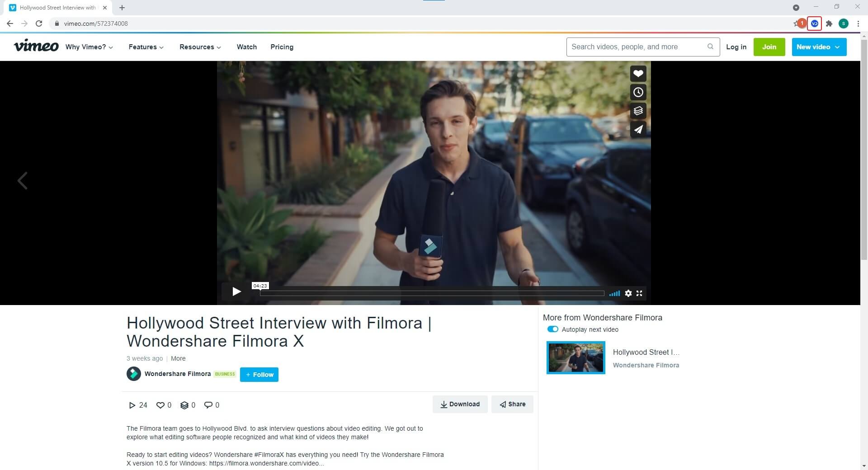Follow Wondershare Filmora

coord(259,375)
